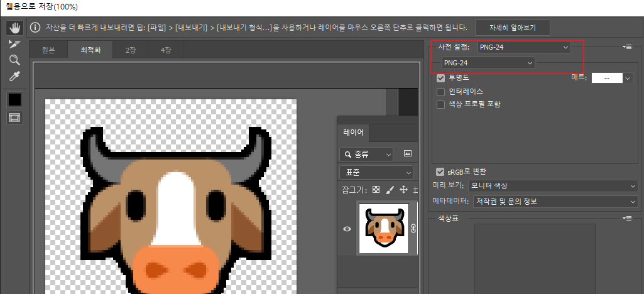Switch to the 4장 tab
Viewport: 644px width, 294px height.
[165, 50]
